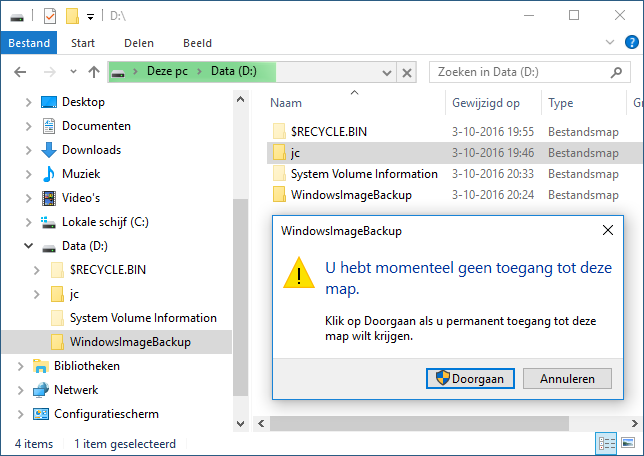Image resolution: width=644 pixels, height=456 pixels.
Task: Open the address bar history dropdown
Action: (x=386, y=73)
